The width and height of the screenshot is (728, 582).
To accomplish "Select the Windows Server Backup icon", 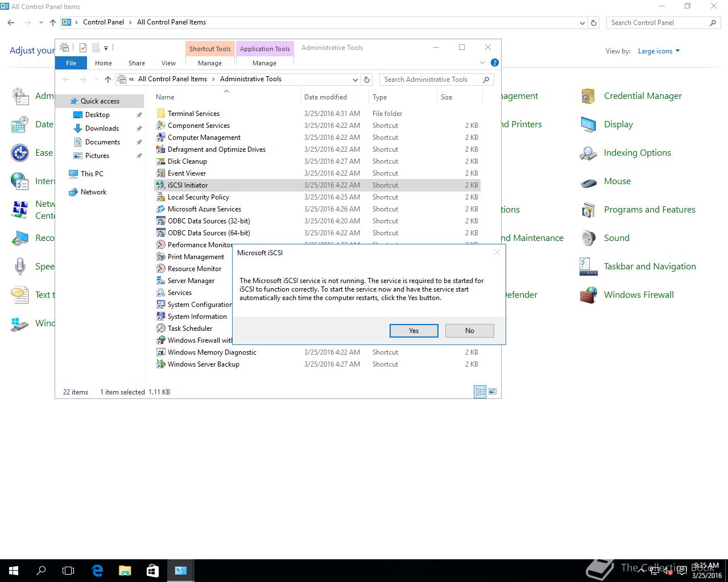I will click(161, 364).
